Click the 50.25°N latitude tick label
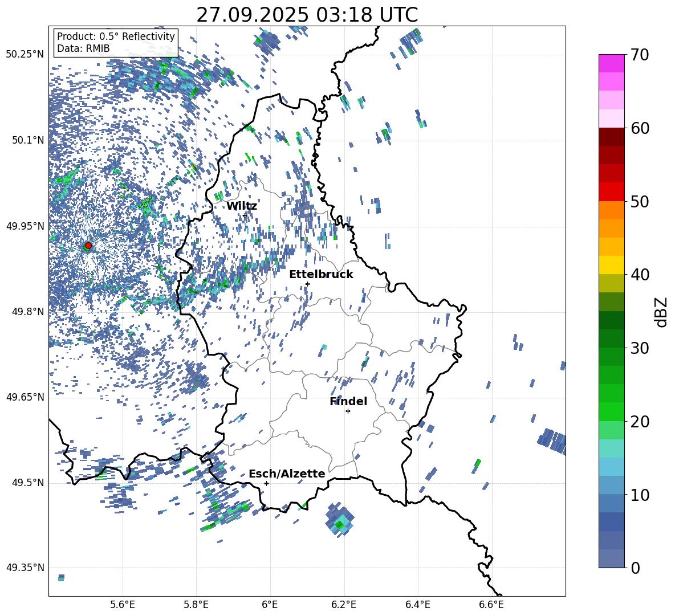The width and height of the screenshot is (675, 616). pos(25,54)
